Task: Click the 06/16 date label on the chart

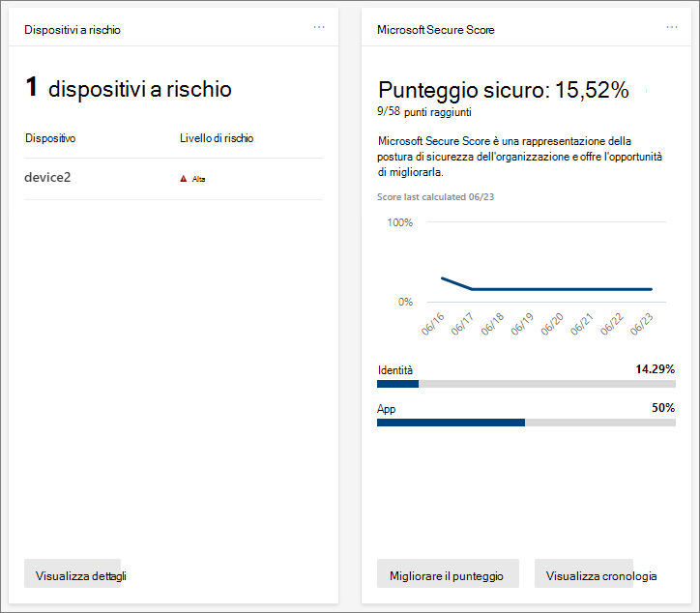Action: click(432, 324)
